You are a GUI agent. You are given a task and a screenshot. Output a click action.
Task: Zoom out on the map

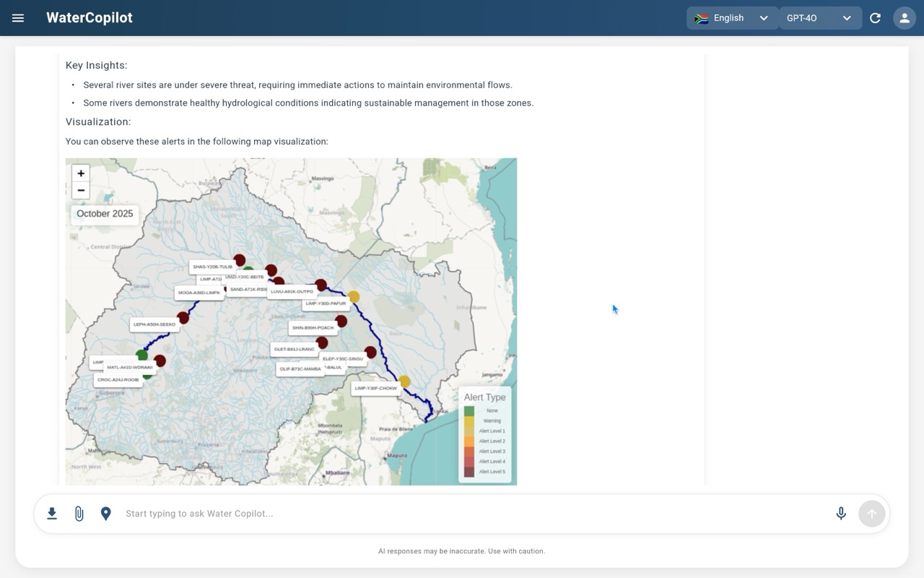click(81, 191)
